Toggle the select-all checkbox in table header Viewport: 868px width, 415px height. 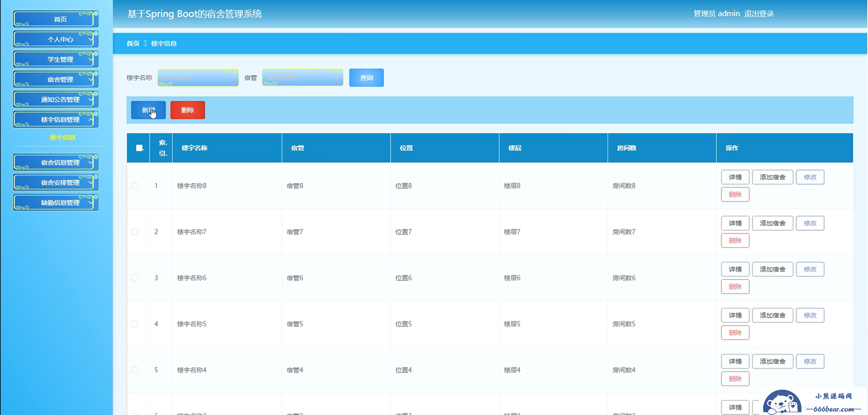[139, 148]
